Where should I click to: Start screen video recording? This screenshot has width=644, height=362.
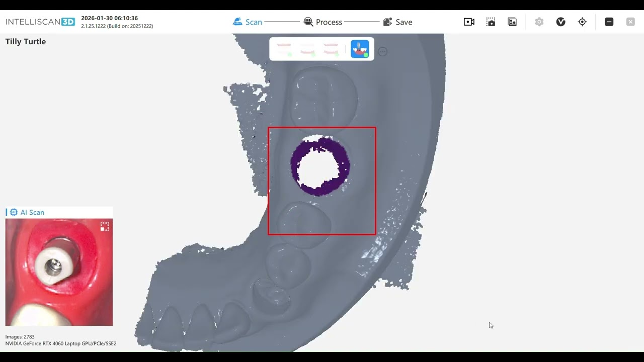[x=469, y=22]
